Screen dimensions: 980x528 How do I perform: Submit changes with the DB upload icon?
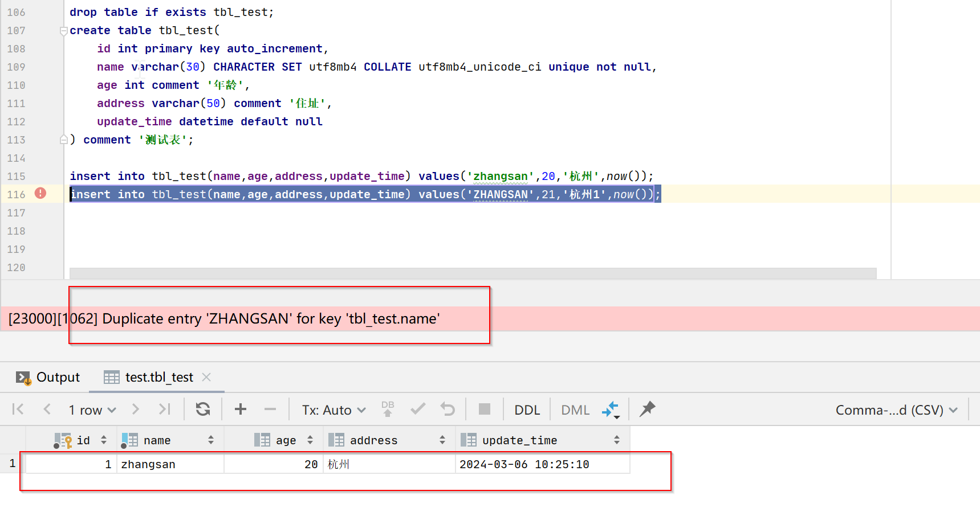[388, 408]
